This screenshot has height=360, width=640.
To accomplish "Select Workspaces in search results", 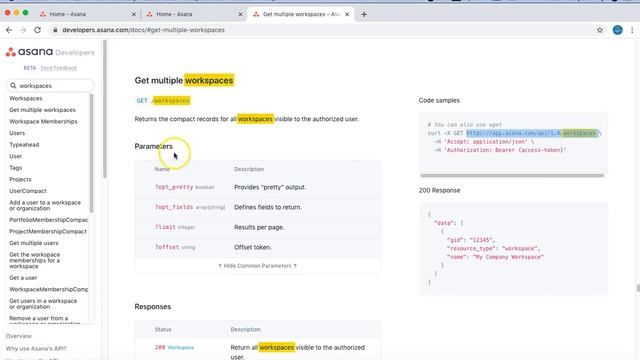I will point(26,98).
